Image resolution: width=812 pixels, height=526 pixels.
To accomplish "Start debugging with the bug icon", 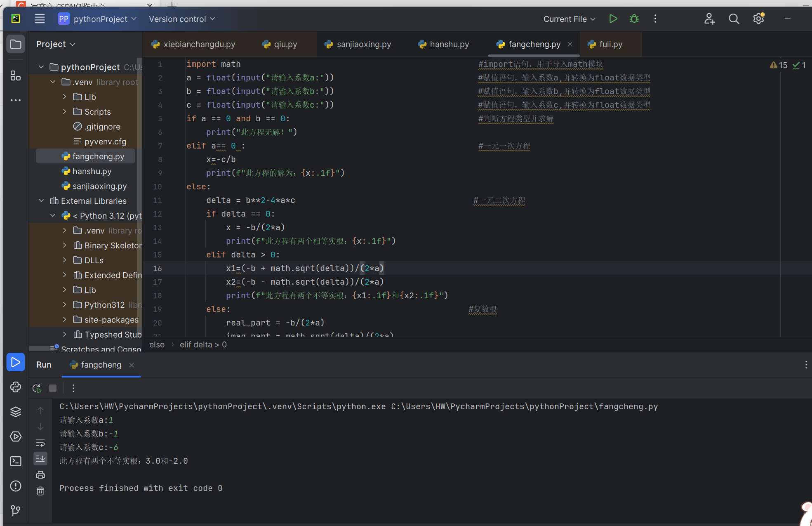I will [634, 19].
